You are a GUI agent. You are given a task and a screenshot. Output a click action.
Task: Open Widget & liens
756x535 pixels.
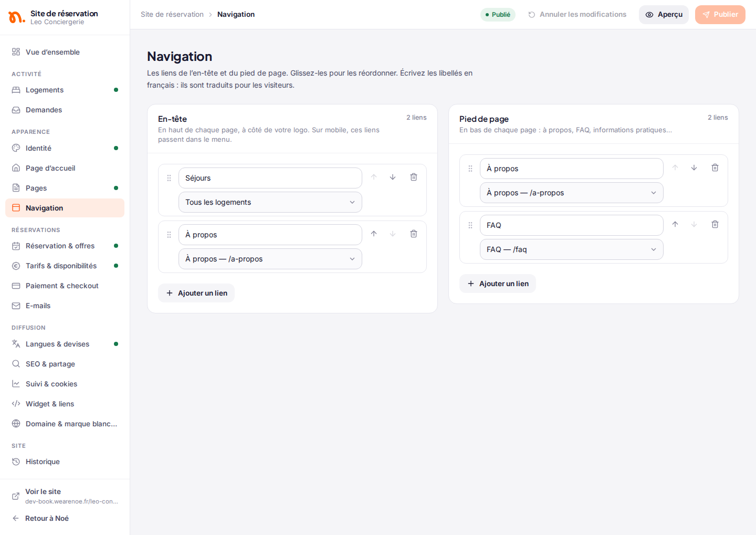[65, 404]
